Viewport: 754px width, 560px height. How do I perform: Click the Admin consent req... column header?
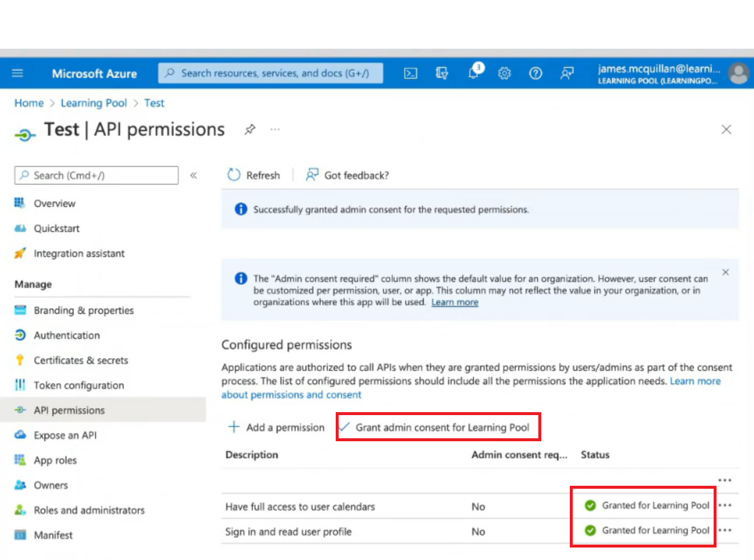(519, 454)
